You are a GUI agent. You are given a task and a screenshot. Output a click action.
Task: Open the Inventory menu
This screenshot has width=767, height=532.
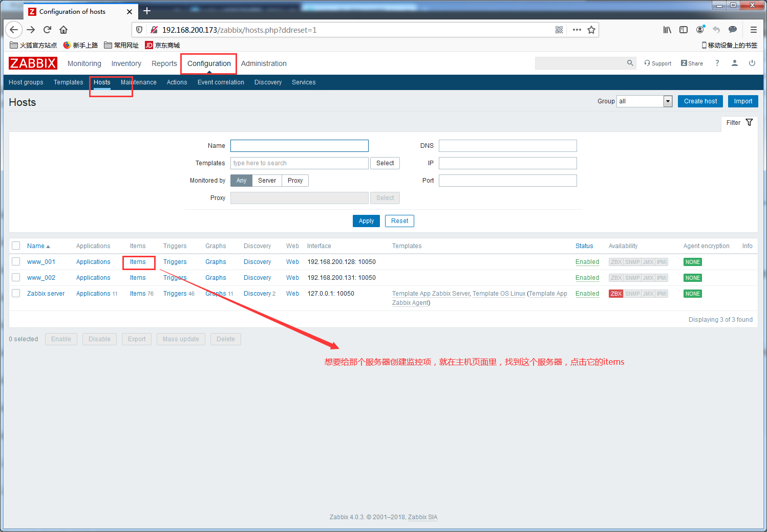click(x=126, y=63)
